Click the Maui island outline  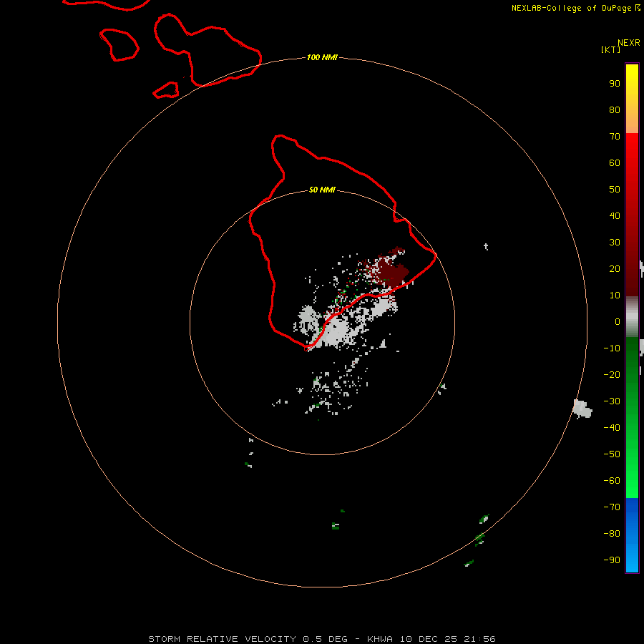tap(208, 49)
